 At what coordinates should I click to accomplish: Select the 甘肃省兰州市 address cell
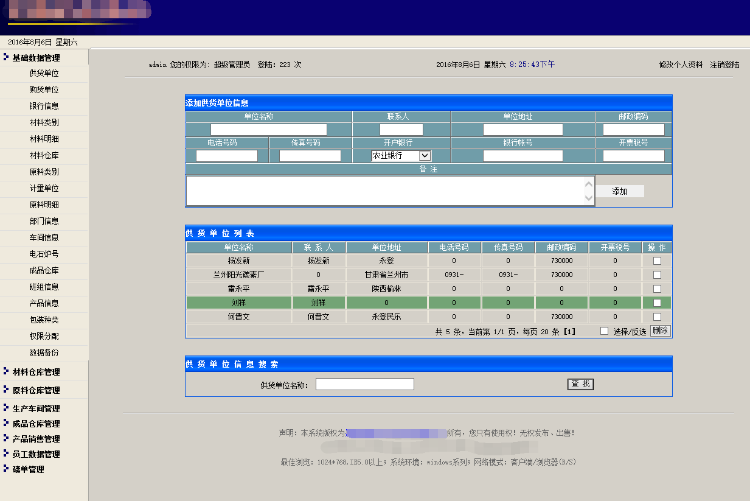tap(386, 275)
